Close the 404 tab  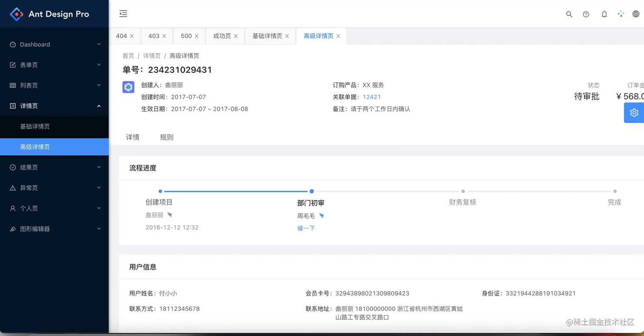[132, 36]
